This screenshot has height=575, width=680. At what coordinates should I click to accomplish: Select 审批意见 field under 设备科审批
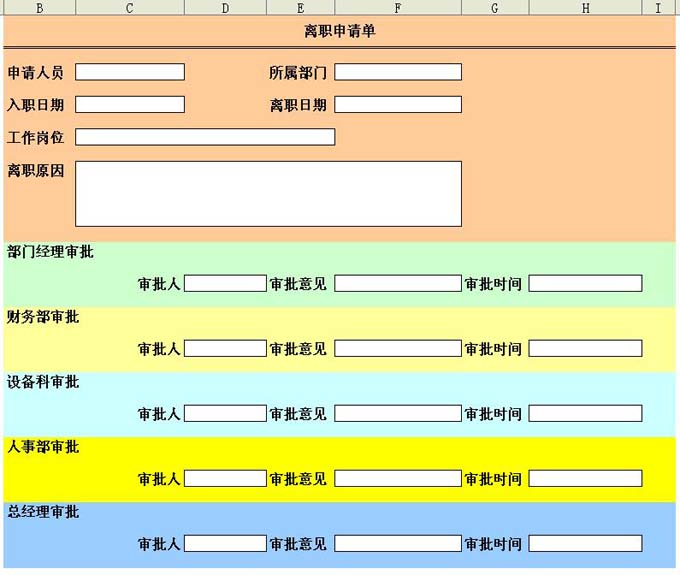tap(398, 414)
